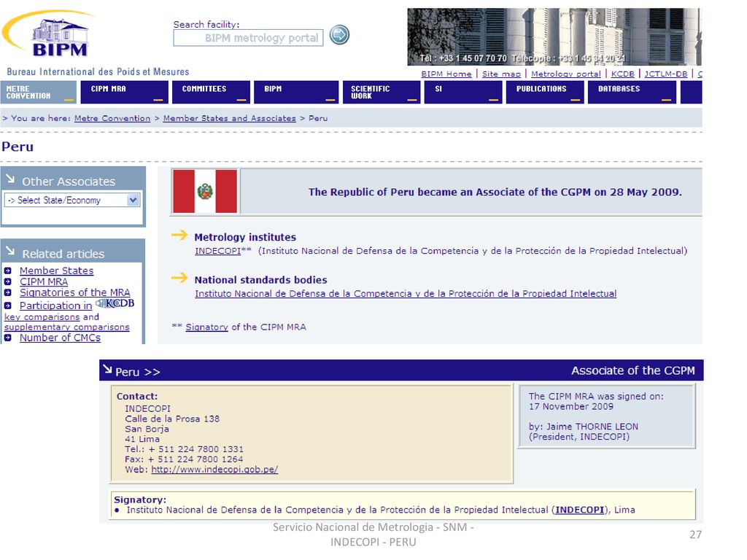Screen dimensions: 747x560
Task: Open the Committees menu
Action: 211,92
